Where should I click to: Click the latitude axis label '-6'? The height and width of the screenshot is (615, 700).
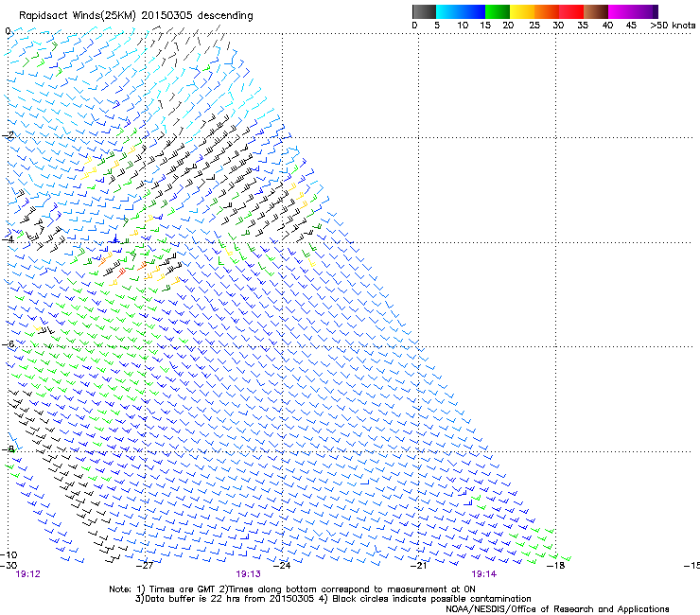point(8,343)
